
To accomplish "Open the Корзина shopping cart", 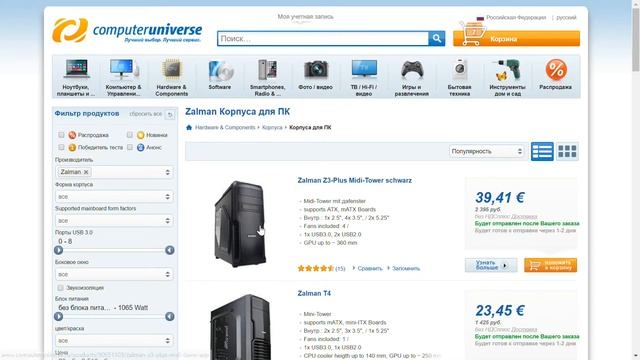I will tap(516, 39).
